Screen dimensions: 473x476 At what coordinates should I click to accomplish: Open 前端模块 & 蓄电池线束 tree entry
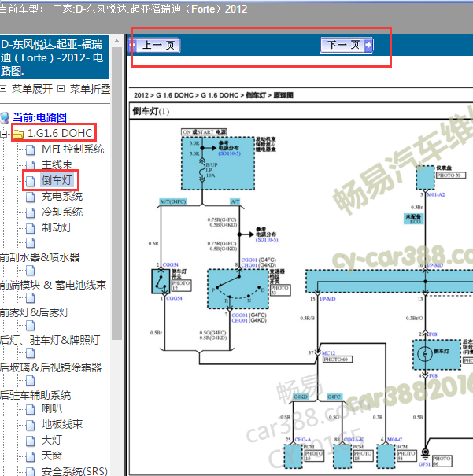(54, 285)
